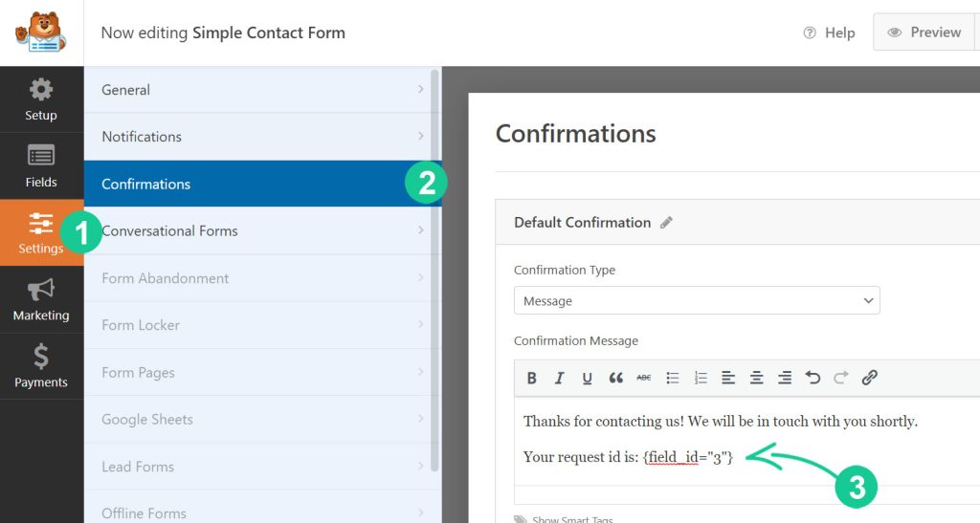Apply italic formatting in the message editor
Viewport: 980px width, 523px height.
tap(560, 378)
